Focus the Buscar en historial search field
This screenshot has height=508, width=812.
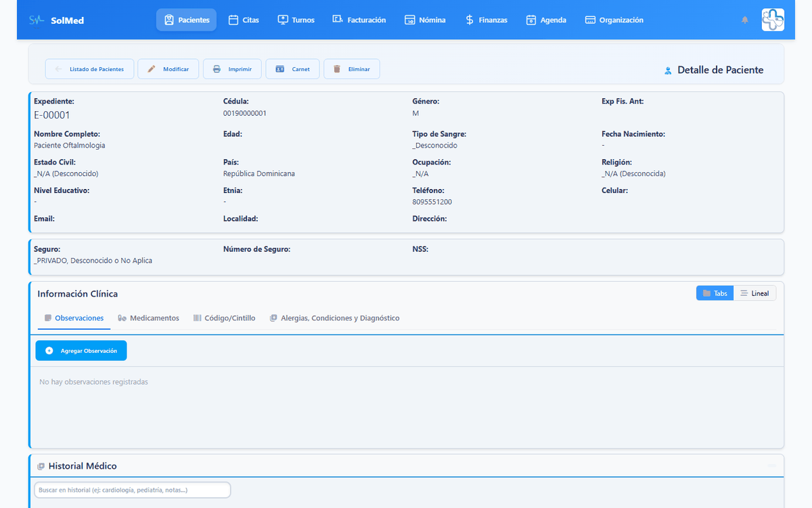tap(133, 490)
